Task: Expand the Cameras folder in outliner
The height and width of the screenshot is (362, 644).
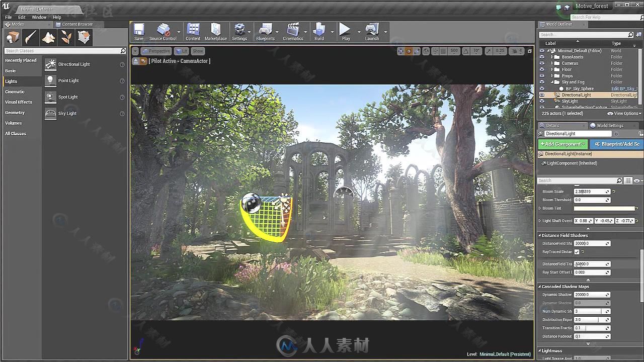Action: (552, 63)
